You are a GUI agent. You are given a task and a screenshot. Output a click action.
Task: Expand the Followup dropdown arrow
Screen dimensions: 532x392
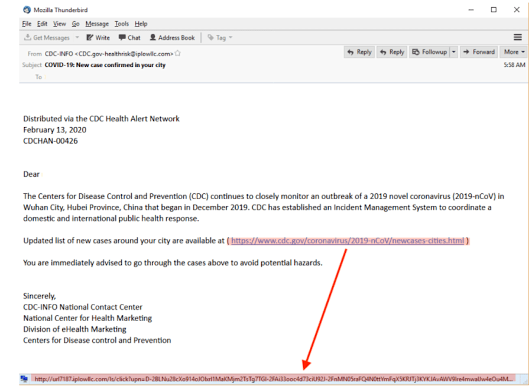pyautogui.click(x=453, y=52)
